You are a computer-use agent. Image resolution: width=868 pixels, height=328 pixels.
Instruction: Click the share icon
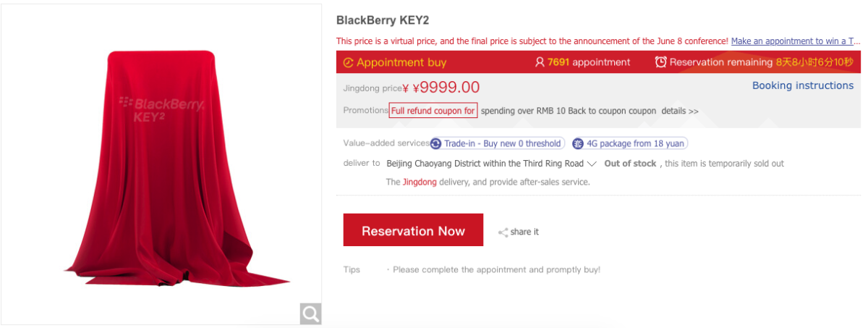pyautogui.click(x=503, y=232)
